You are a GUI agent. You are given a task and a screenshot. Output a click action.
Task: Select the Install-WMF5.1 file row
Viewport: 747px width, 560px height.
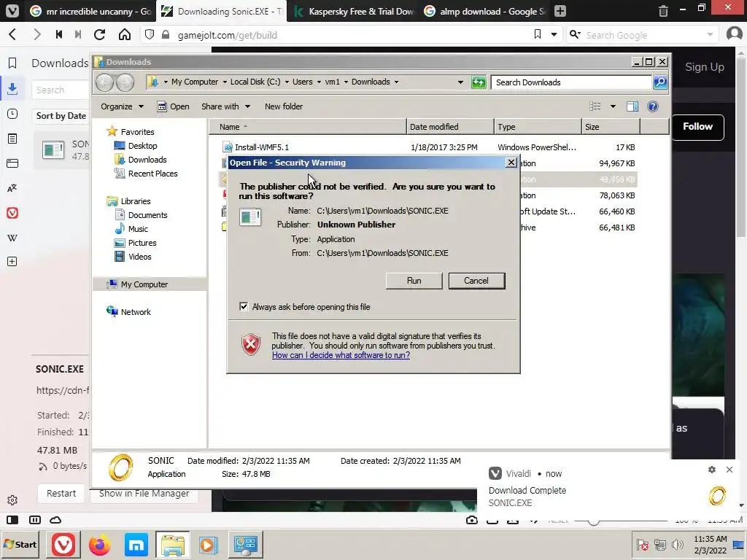429,147
